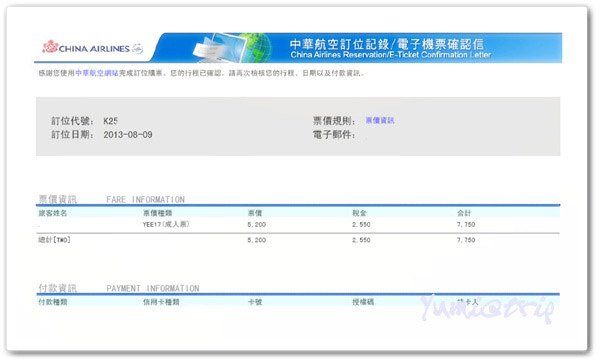Click the 中華航空訂位記錄/電子機票確認信 banner title
Screen dimensions: 600x363
(x=387, y=44)
